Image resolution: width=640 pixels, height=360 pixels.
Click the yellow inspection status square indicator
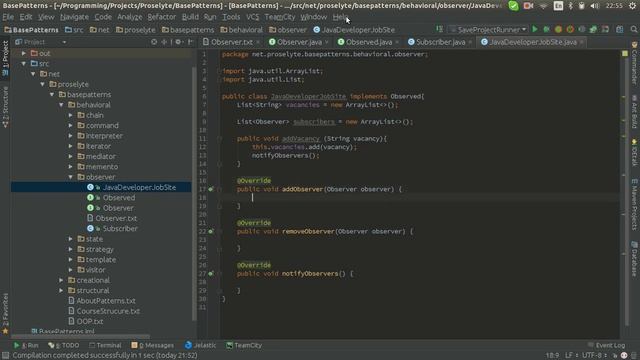(x=625, y=53)
